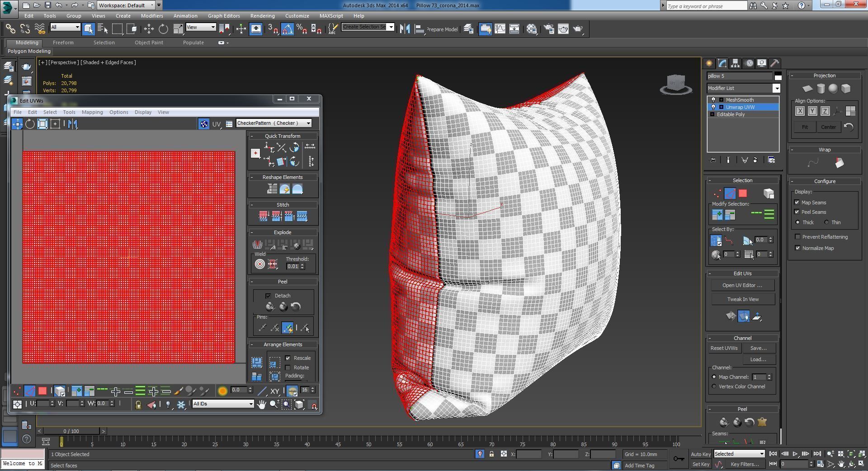Screen dimensions: 868x471
Task: Click Reset Peel icon in Edit UVWs Peel rollout
Action: (x=296, y=307)
